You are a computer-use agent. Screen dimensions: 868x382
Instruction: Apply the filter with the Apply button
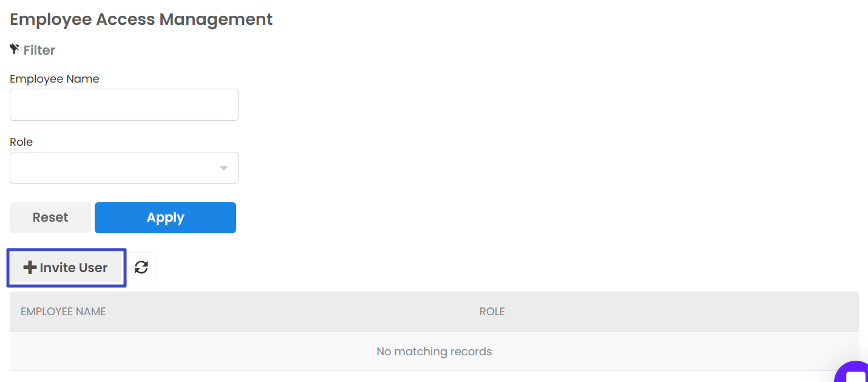coord(165,217)
